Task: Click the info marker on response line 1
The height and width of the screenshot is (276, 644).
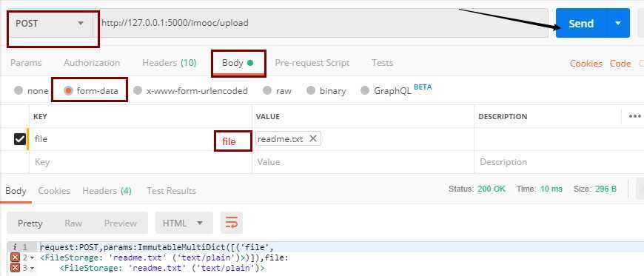Action: (15, 248)
